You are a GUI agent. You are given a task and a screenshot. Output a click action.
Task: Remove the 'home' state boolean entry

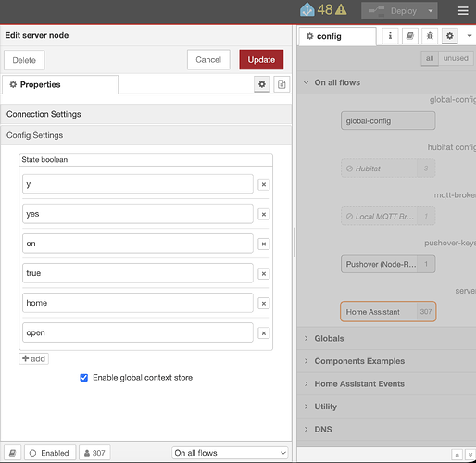264,304
